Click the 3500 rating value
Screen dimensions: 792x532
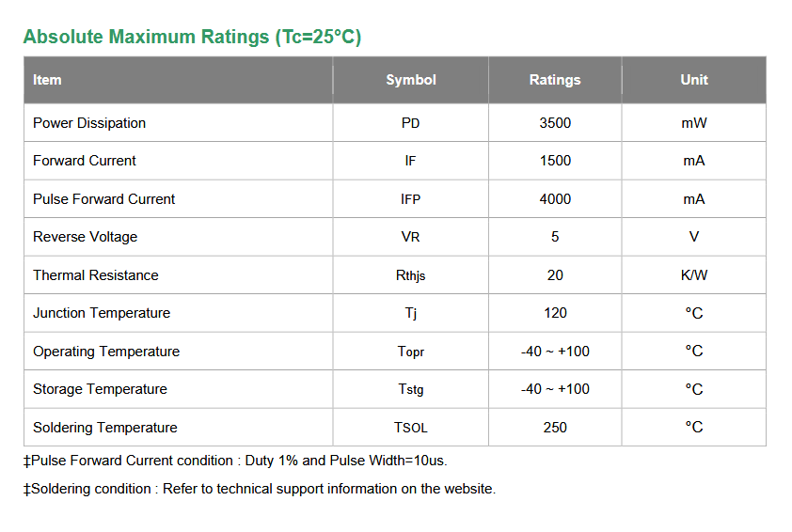click(x=555, y=123)
